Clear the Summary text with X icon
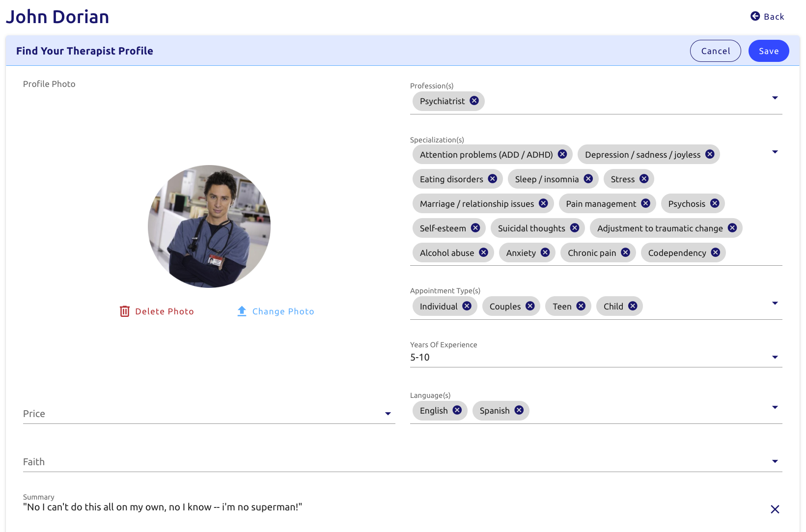 tap(775, 509)
